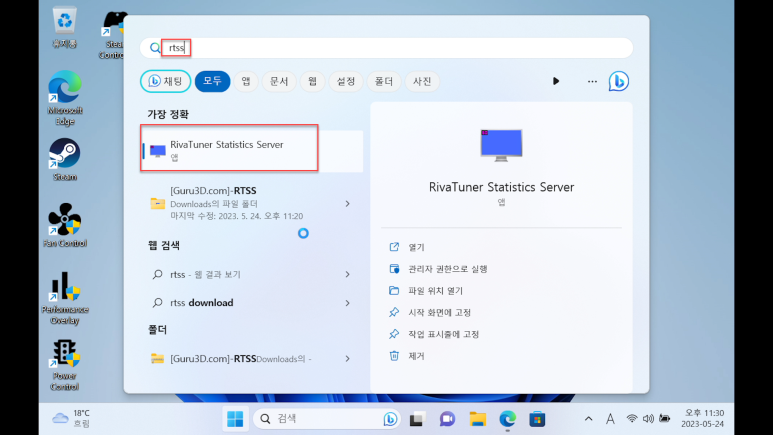The width and height of the screenshot is (773, 435).
Task: Open File Explorer from the taskbar
Action: coord(477,419)
